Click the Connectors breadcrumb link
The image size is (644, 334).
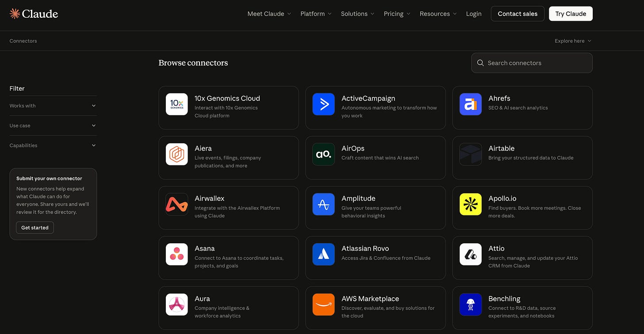pyautogui.click(x=23, y=41)
